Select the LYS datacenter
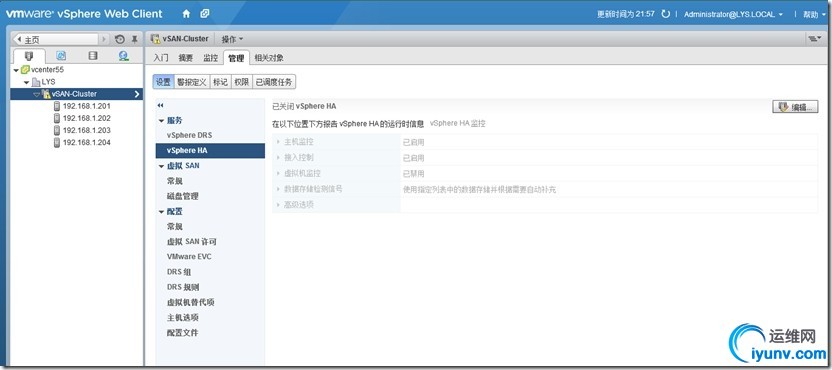This screenshot has width=832, height=370. click(48, 82)
